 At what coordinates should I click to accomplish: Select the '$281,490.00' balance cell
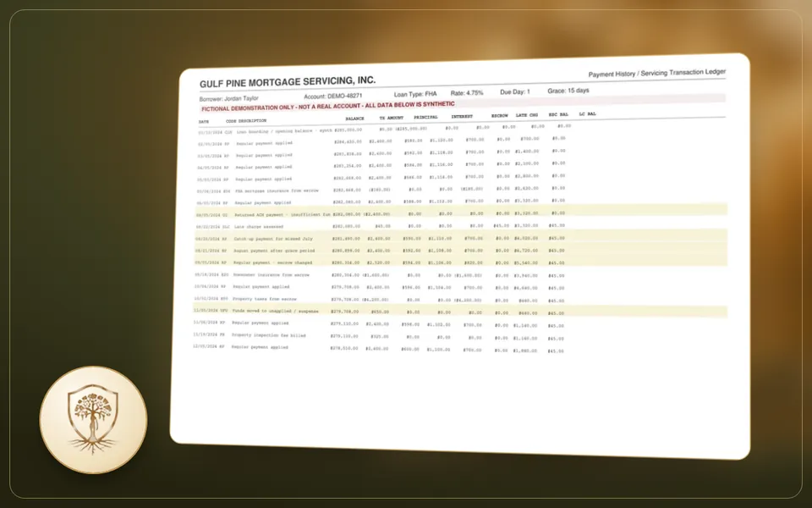pos(346,239)
